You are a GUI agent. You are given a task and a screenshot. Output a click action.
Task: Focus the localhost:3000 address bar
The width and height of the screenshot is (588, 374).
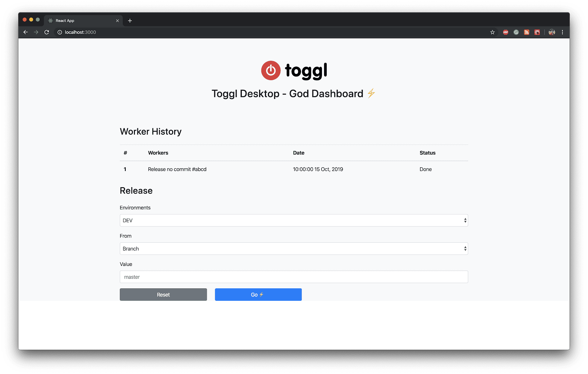tap(276, 32)
